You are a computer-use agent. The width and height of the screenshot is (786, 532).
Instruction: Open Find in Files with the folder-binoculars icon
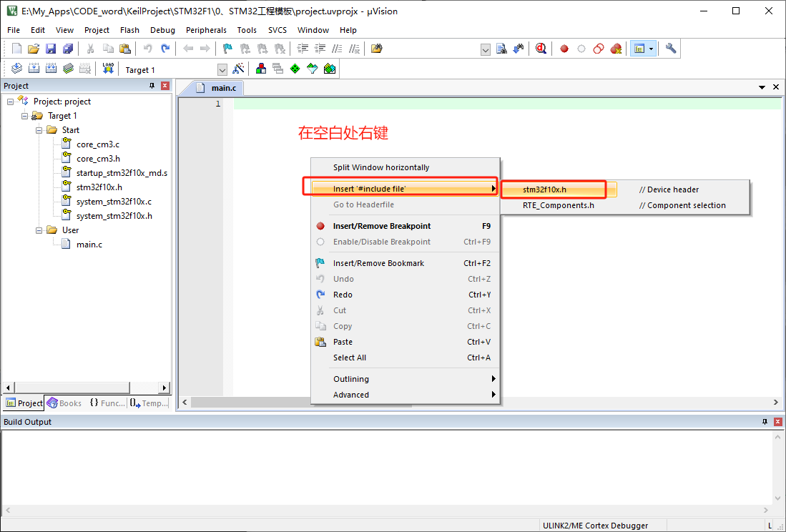376,49
